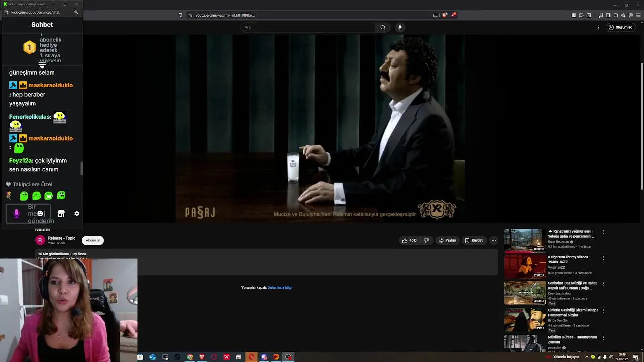The width and height of the screenshot is (644, 362).
Task: Open Outlook icon in Windows taskbar
Action: coord(152,357)
